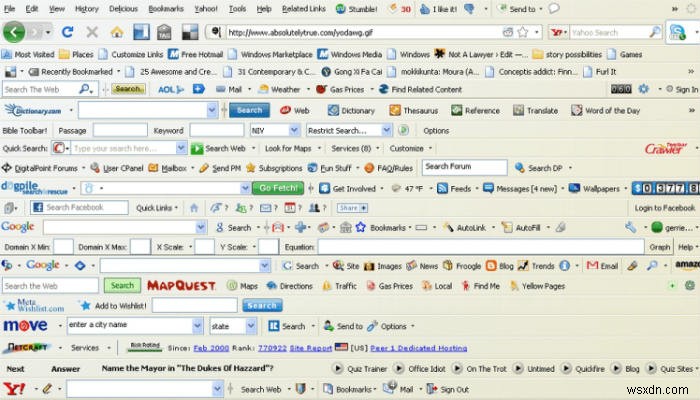Open the Move state dropdown
This screenshot has width=700, height=400.
click(x=251, y=326)
